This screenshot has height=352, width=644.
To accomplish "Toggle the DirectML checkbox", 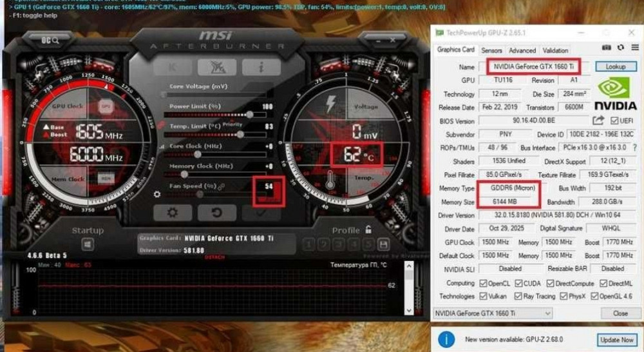I will tap(603, 283).
